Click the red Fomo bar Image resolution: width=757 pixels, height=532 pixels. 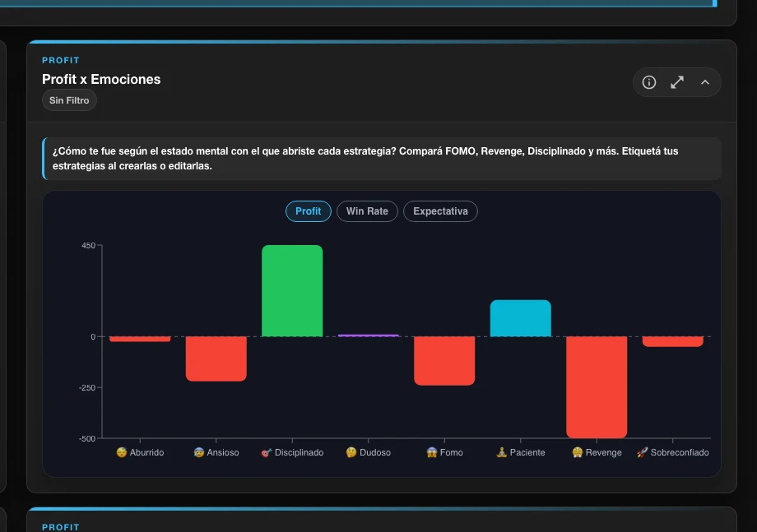point(444,361)
